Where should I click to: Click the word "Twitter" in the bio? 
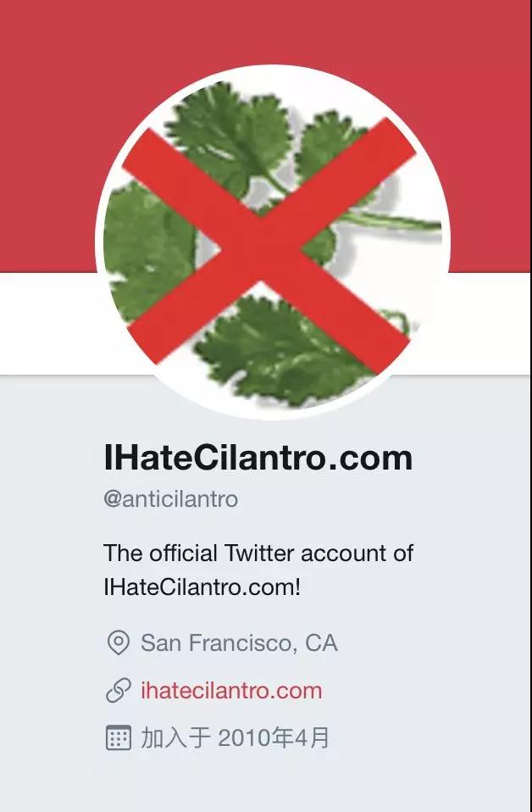click(266, 553)
